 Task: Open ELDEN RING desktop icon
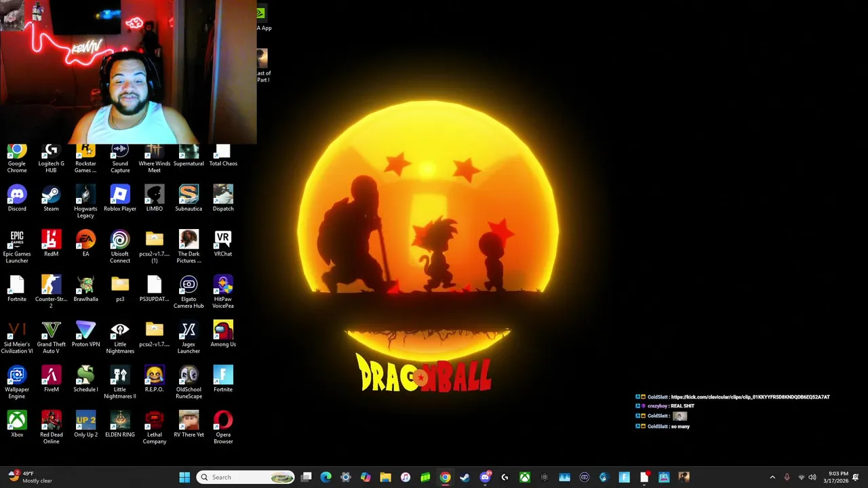[120, 424]
